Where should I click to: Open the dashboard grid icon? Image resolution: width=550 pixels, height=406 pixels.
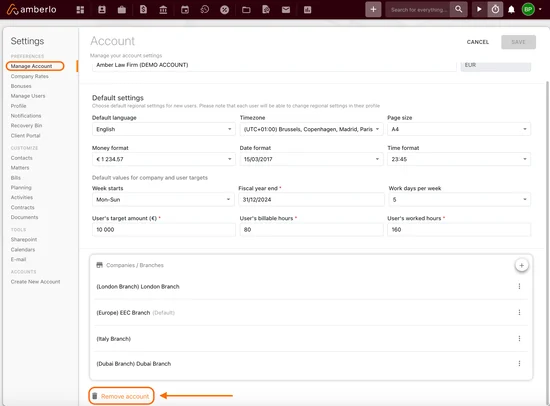pos(80,10)
